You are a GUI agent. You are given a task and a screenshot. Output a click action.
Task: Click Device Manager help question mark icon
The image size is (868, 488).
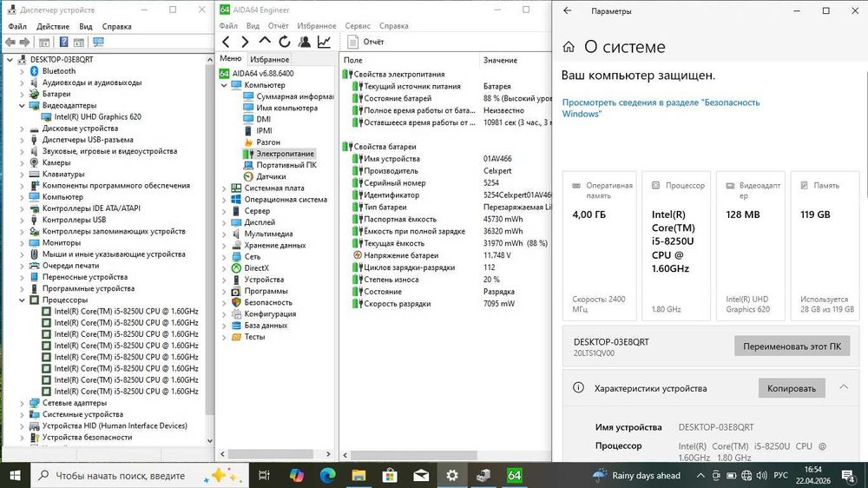(x=63, y=42)
